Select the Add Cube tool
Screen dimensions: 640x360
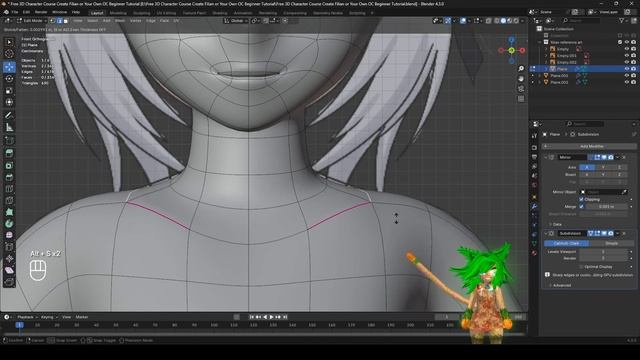click(9, 140)
